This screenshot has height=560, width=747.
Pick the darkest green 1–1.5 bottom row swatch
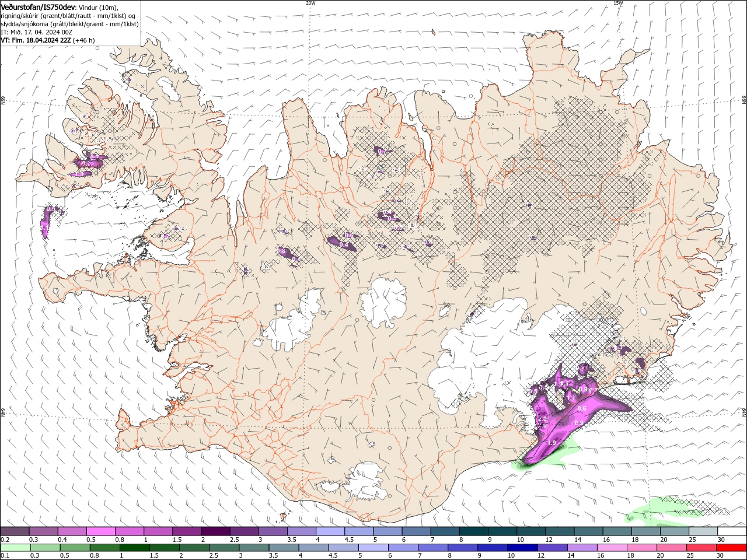pyautogui.click(x=134, y=548)
